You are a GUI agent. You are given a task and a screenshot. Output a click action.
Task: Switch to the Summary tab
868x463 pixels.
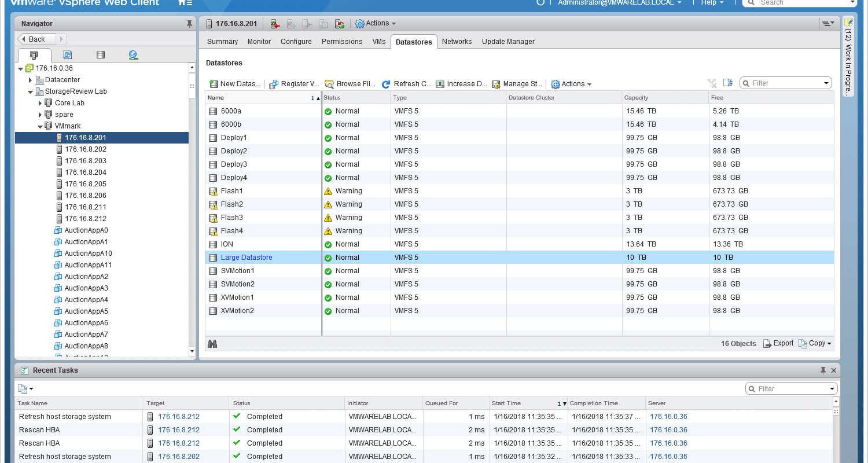pyautogui.click(x=222, y=42)
